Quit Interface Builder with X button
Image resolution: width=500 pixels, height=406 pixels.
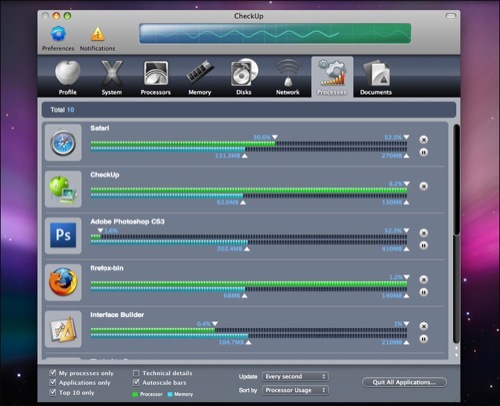(424, 326)
